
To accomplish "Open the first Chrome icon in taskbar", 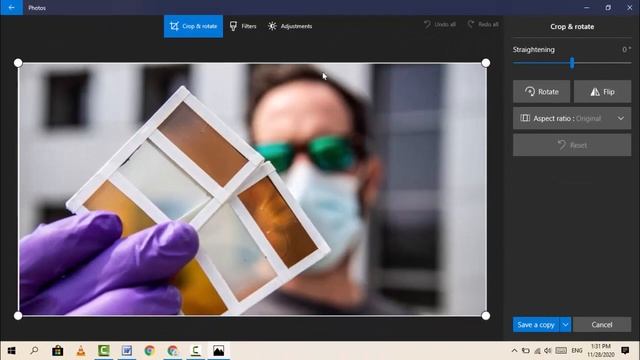I will point(149,351).
